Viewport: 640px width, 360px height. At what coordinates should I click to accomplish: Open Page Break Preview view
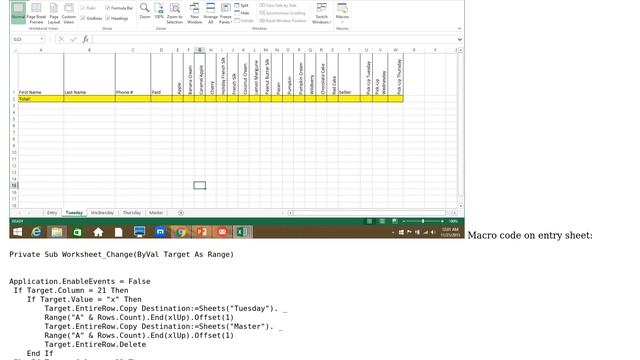[36, 13]
